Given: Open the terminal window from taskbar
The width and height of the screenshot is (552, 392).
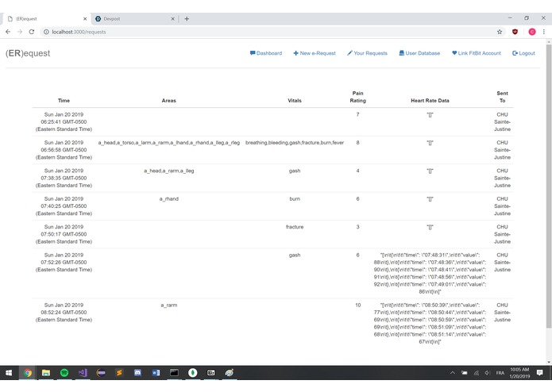Looking at the screenshot, I should tap(174, 373).
